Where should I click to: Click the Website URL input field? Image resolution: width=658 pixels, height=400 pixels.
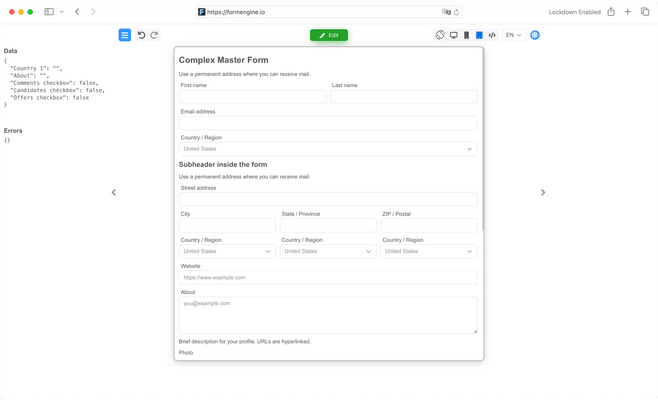tap(328, 277)
